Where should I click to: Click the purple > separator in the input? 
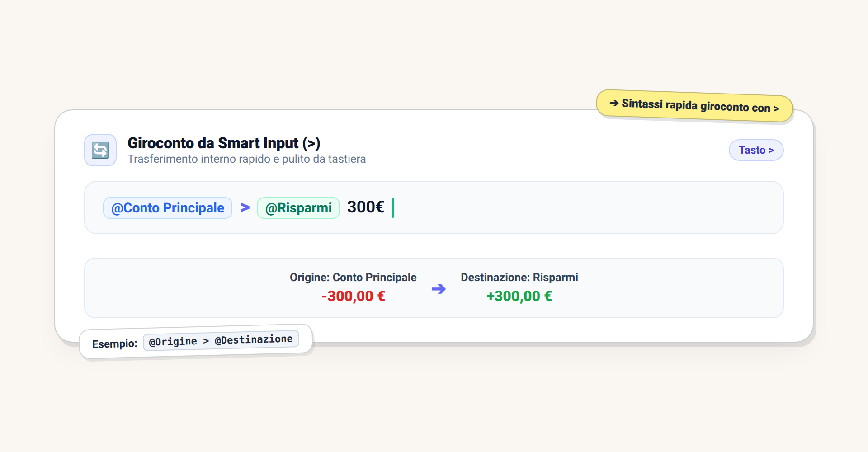245,207
